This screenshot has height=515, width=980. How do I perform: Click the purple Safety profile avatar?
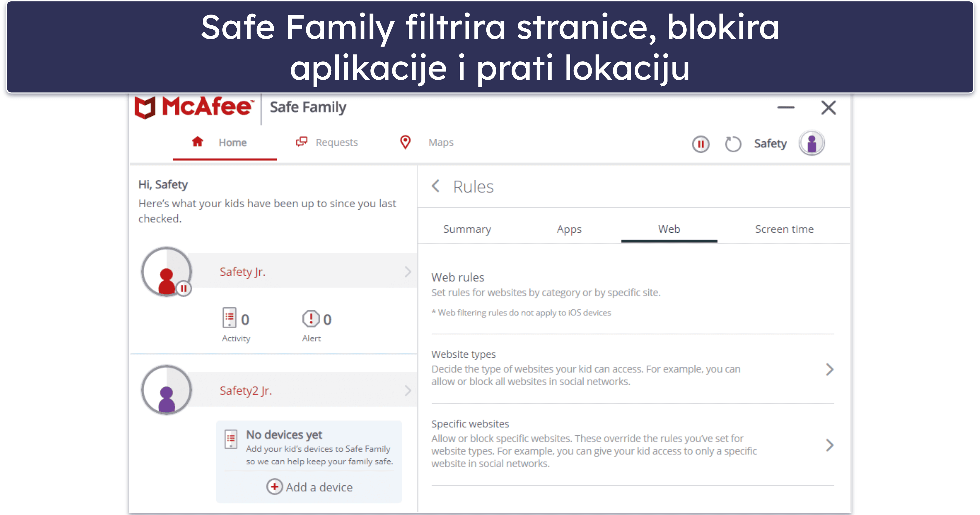coord(812,143)
